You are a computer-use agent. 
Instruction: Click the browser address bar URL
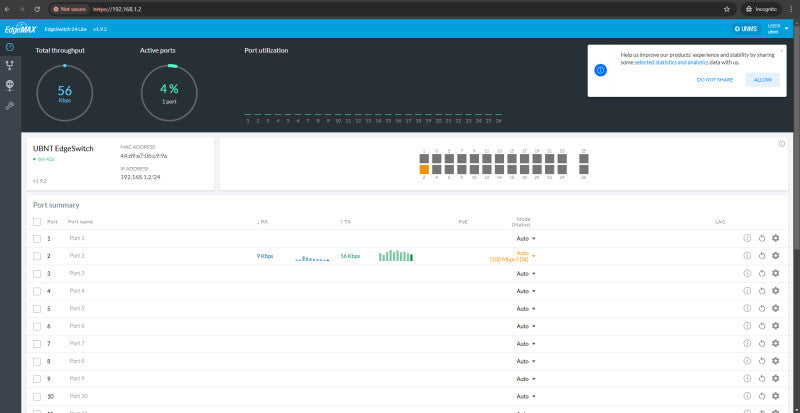coord(118,9)
